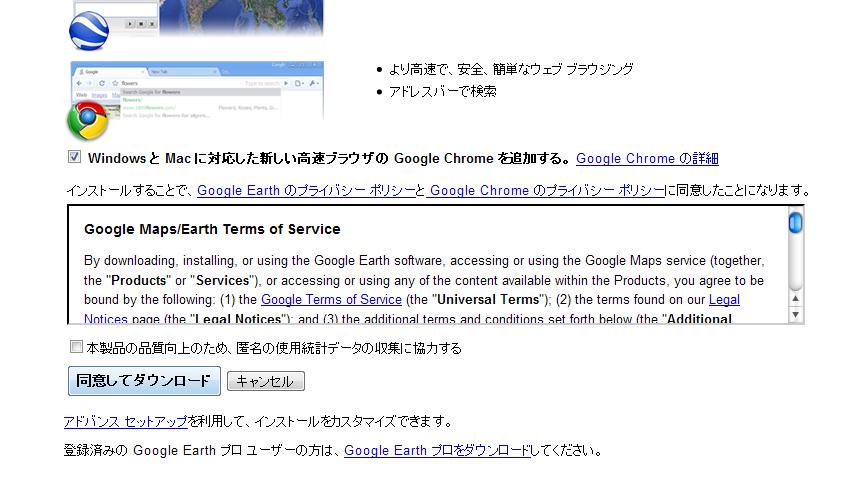Click the Google Earth globe icon

point(89,31)
